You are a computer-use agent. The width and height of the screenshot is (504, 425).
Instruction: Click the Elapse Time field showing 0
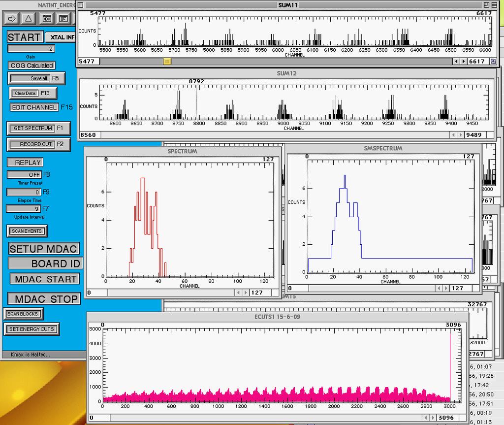[x=24, y=192]
